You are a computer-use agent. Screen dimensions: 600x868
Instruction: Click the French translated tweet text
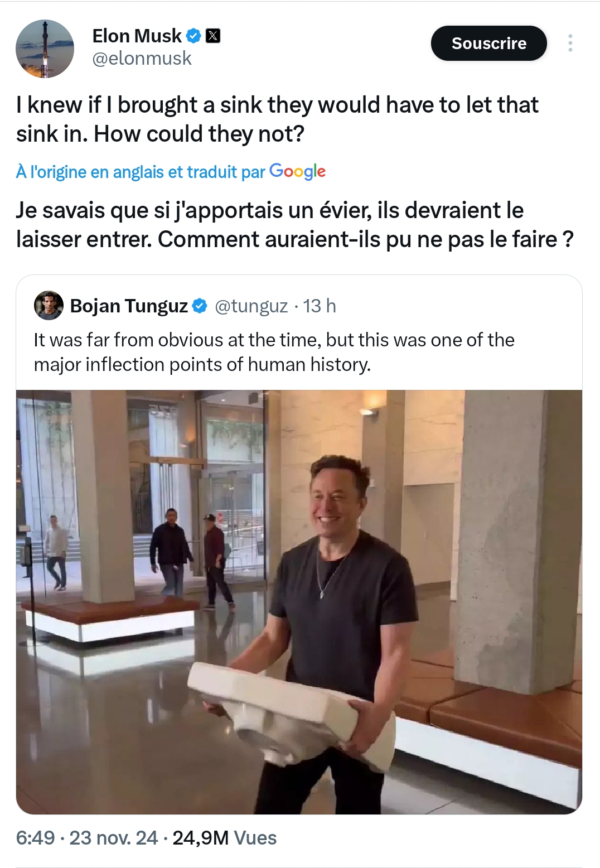294,225
